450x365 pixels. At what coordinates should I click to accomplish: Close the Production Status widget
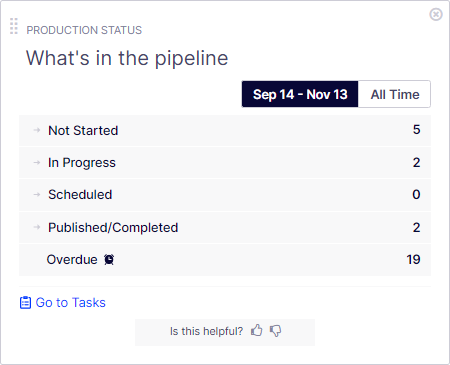pos(436,14)
